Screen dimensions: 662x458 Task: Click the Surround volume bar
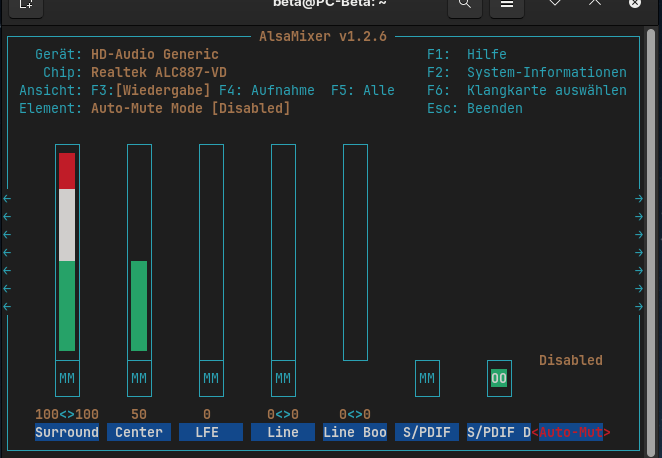[67, 250]
